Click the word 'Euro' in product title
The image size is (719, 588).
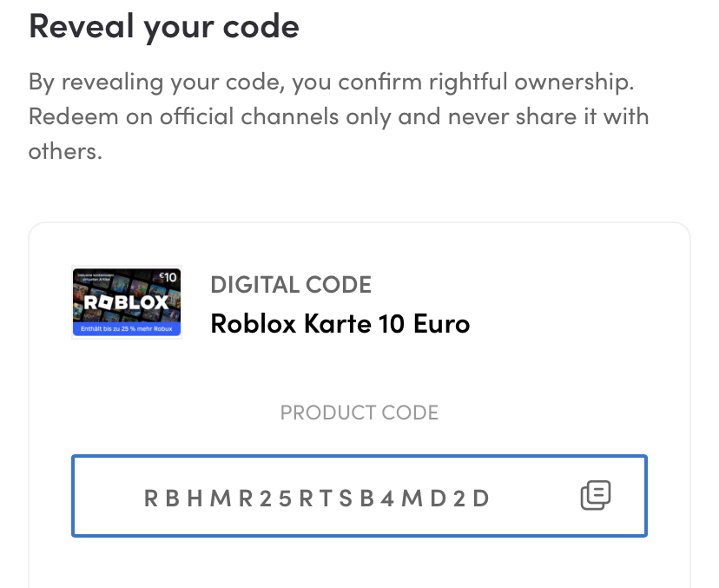(442, 323)
